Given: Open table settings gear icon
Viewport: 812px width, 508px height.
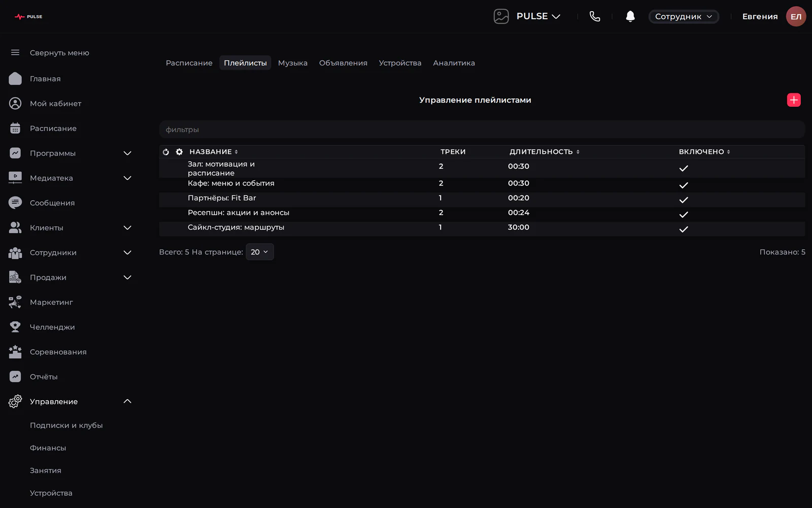Looking at the screenshot, I should 179,152.
